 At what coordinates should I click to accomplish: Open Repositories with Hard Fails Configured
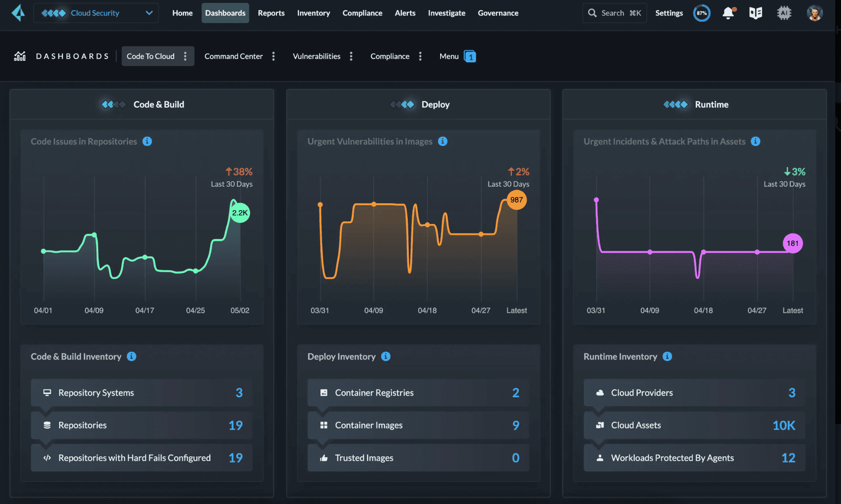(142, 458)
